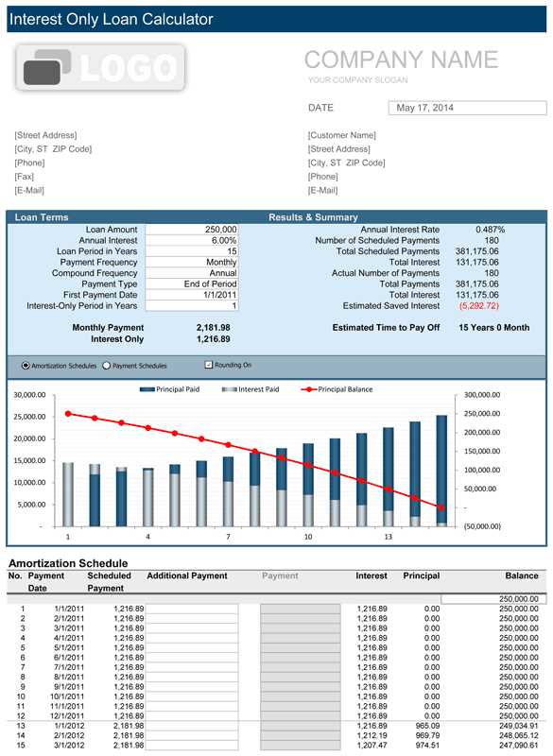Click the Monthly Payment value 2,181.98

pos(213,327)
